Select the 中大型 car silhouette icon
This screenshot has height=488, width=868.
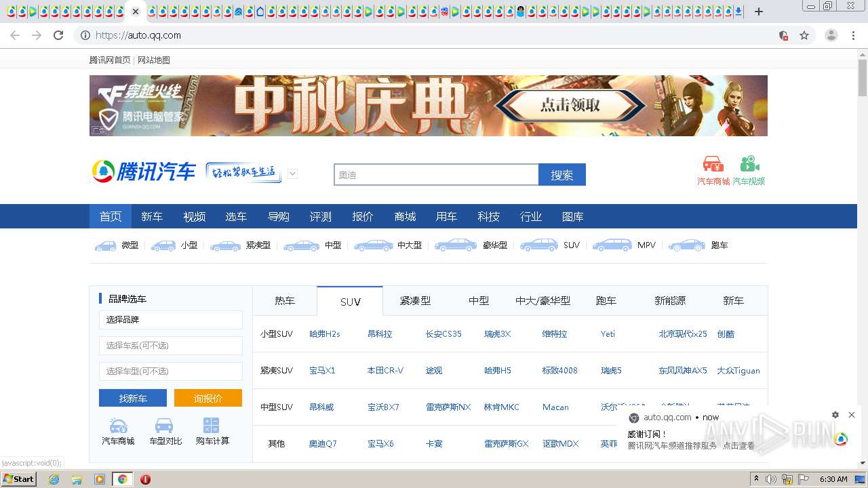click(x=373, y=245)
